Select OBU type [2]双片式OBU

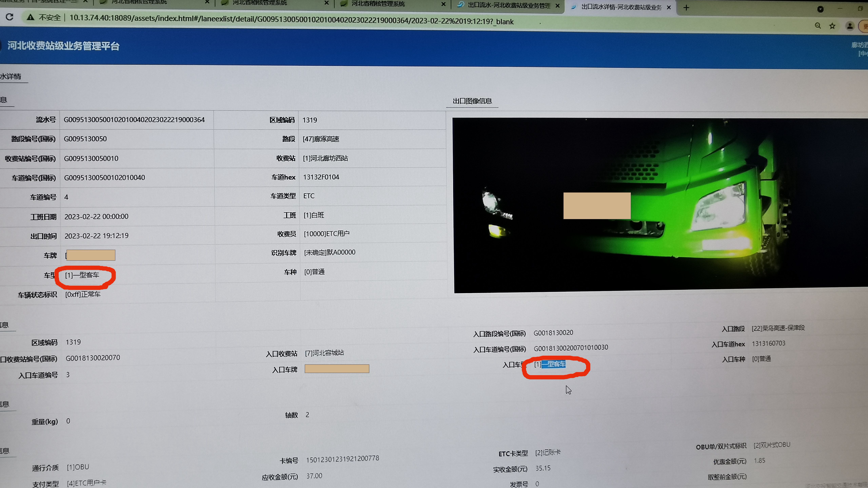(772, 445)
